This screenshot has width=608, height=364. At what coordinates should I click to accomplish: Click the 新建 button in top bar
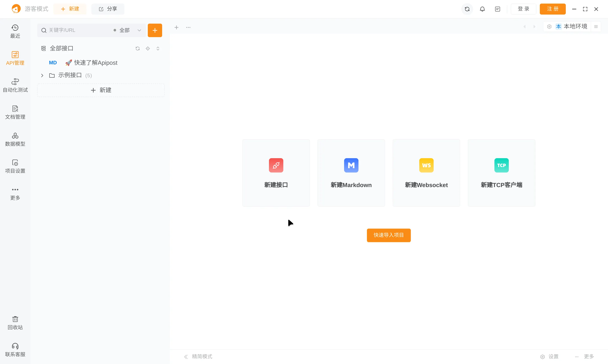tap(70, 9)
